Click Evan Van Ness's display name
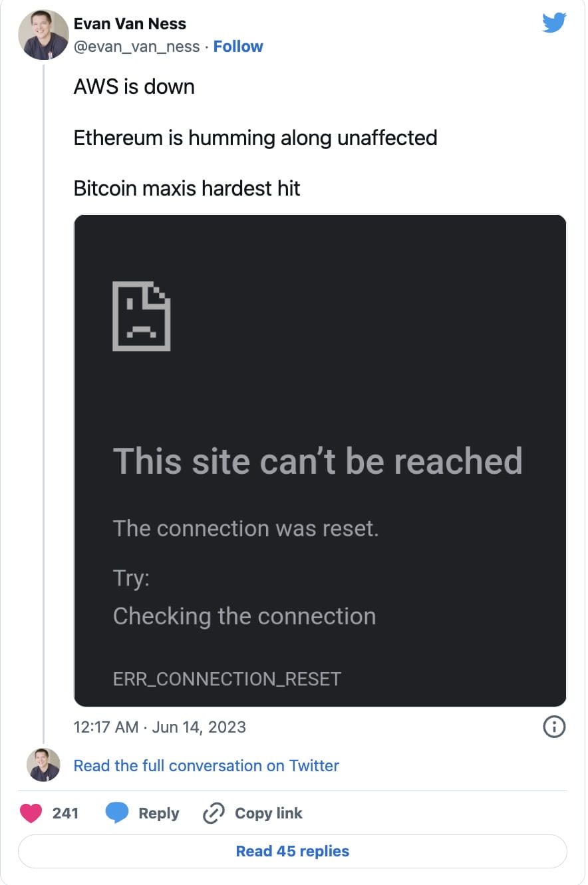 tap(130, 23)
